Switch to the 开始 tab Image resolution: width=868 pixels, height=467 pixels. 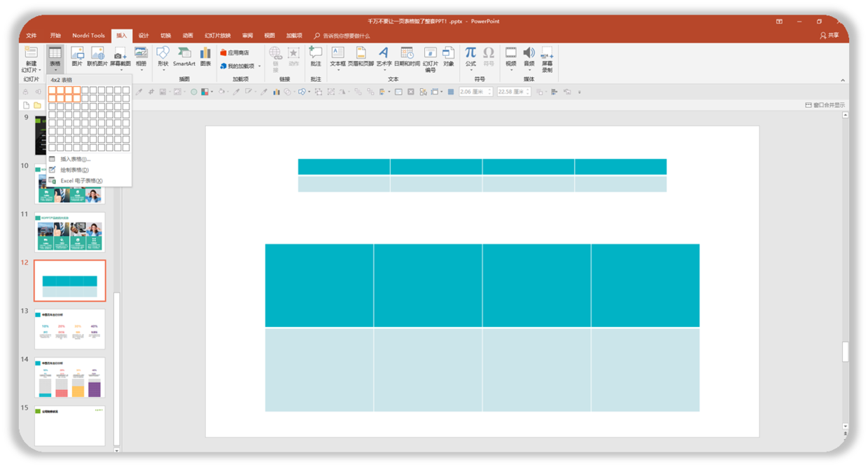click(x=55, y=35)
